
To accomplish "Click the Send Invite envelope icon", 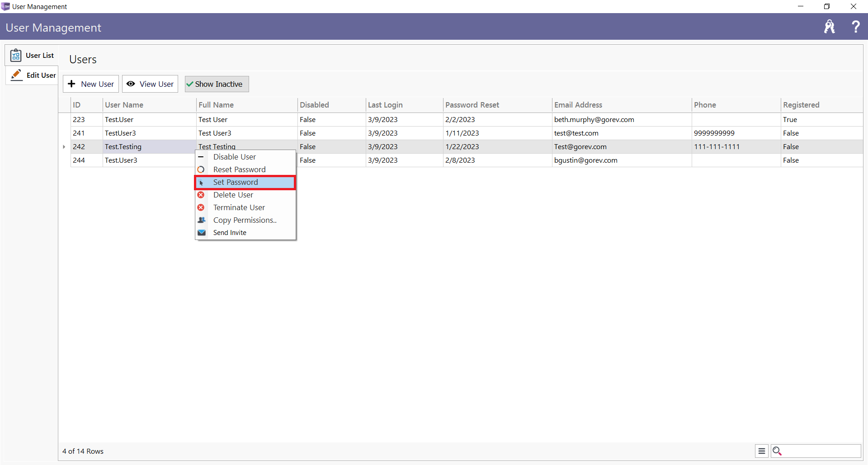I will [202, 233].
